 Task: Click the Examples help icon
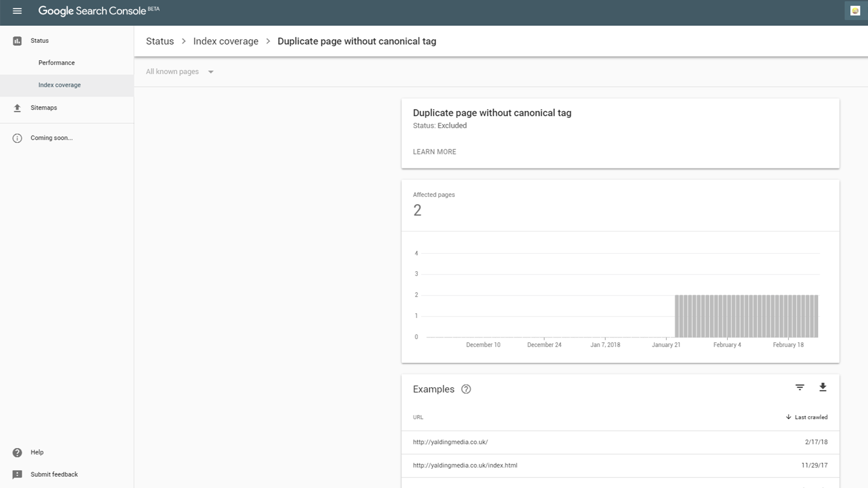466,389
